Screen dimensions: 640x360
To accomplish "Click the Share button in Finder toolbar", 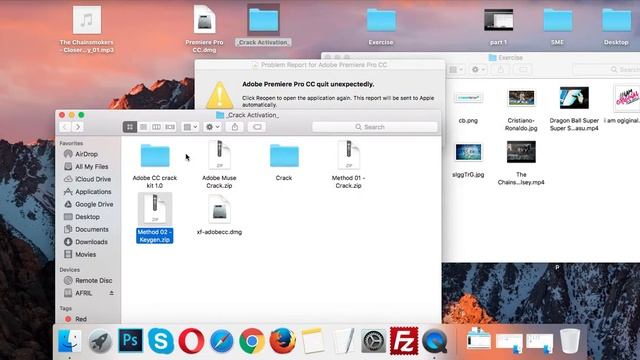I will (235, 127).
